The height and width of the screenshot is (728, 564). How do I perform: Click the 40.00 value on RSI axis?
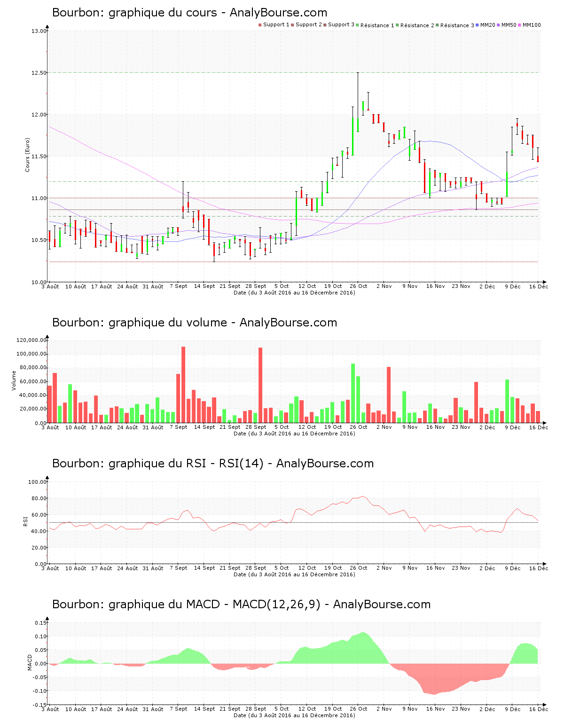[x=39, y=531]
